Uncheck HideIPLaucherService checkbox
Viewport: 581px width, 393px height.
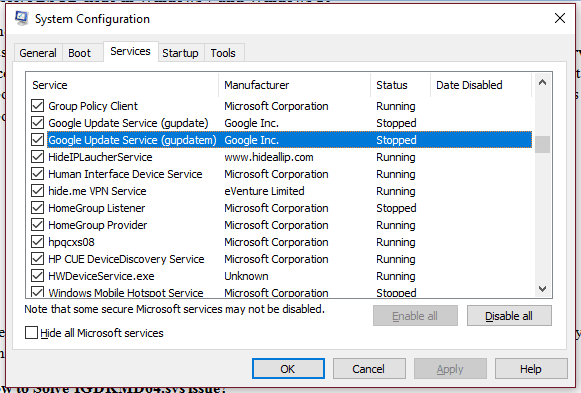click(37, 157)
